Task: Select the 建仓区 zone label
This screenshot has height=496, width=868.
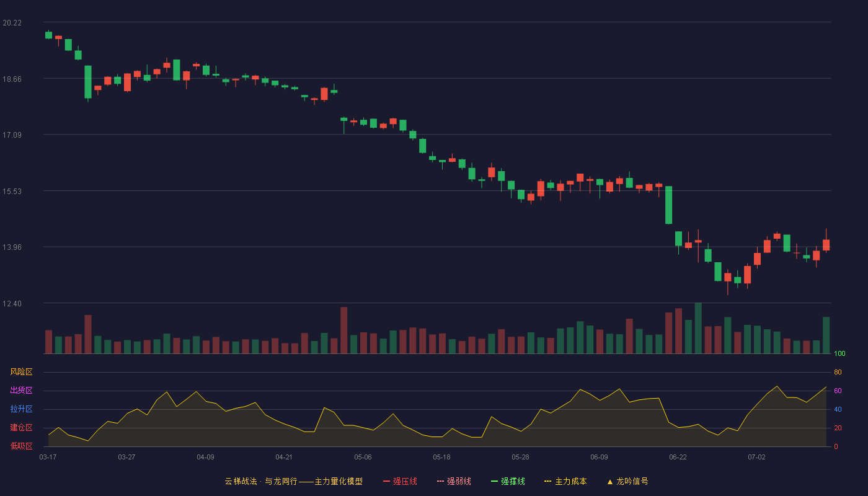Action: (x=21, y=428)
